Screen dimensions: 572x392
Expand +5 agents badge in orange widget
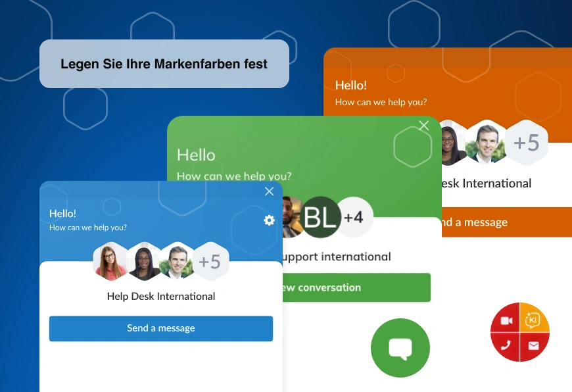pos(526,142)
